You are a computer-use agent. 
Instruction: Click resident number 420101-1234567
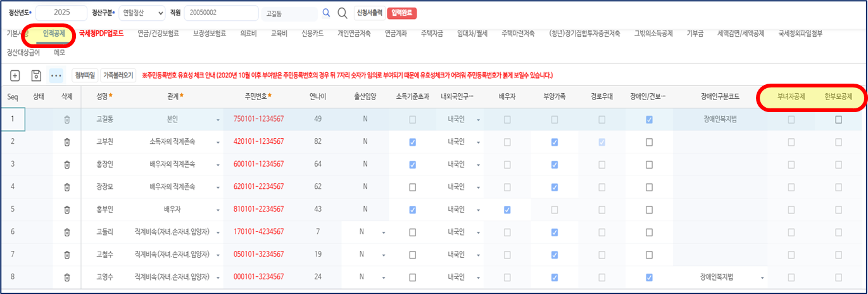[258, 143]
